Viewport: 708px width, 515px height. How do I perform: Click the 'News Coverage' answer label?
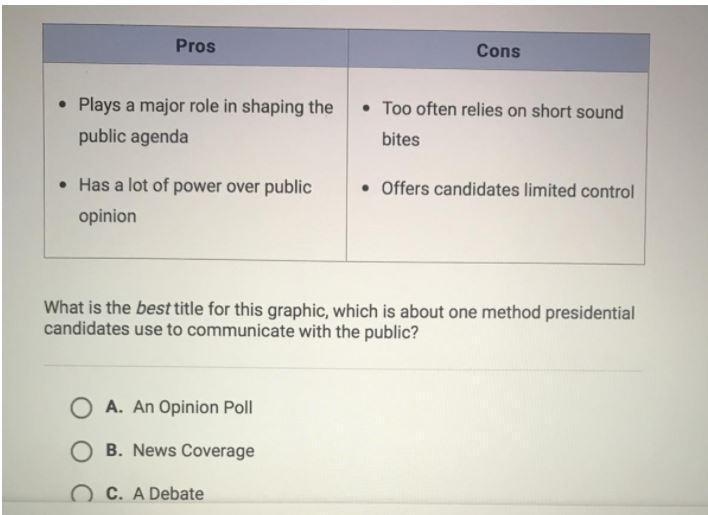click(194, 450)
